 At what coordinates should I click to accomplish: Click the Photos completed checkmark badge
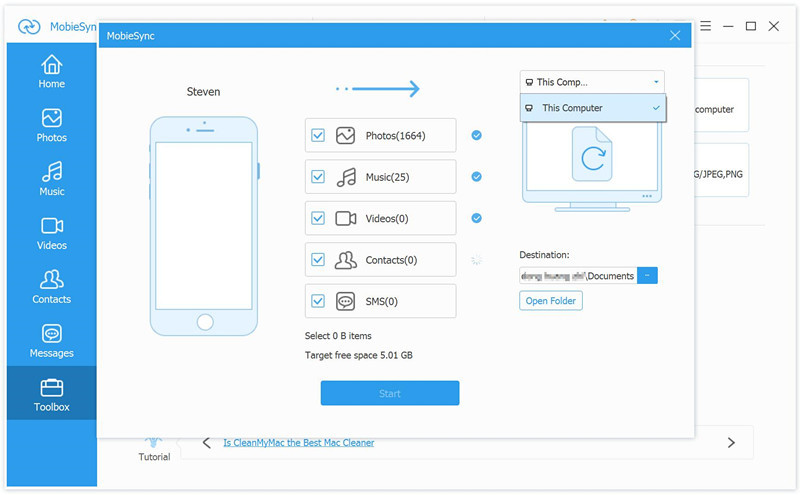tap(477, 135)
